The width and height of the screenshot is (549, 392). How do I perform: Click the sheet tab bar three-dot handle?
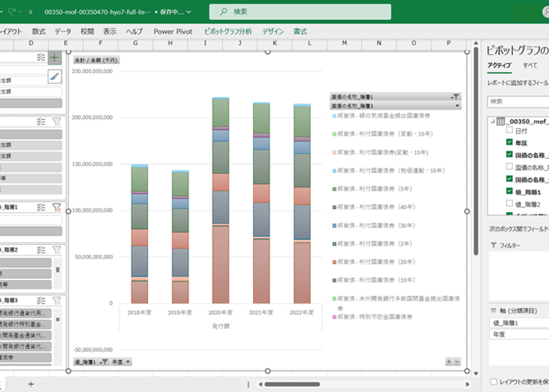[x=248, y=384]
